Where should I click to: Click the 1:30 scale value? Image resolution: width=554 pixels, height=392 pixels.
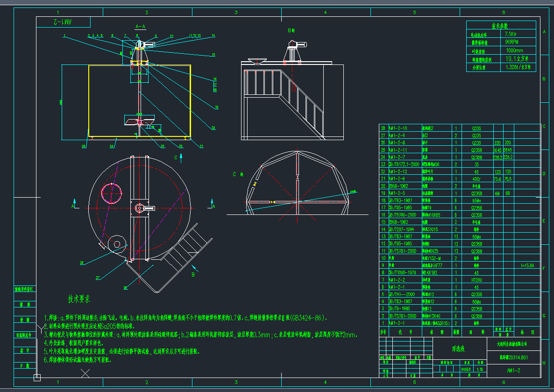tap(479, 369)
